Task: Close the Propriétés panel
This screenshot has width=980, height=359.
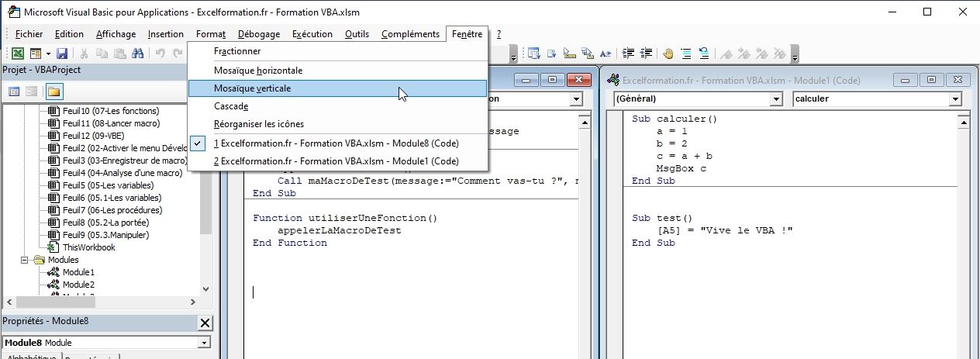Action: click(x=205, y=323)
